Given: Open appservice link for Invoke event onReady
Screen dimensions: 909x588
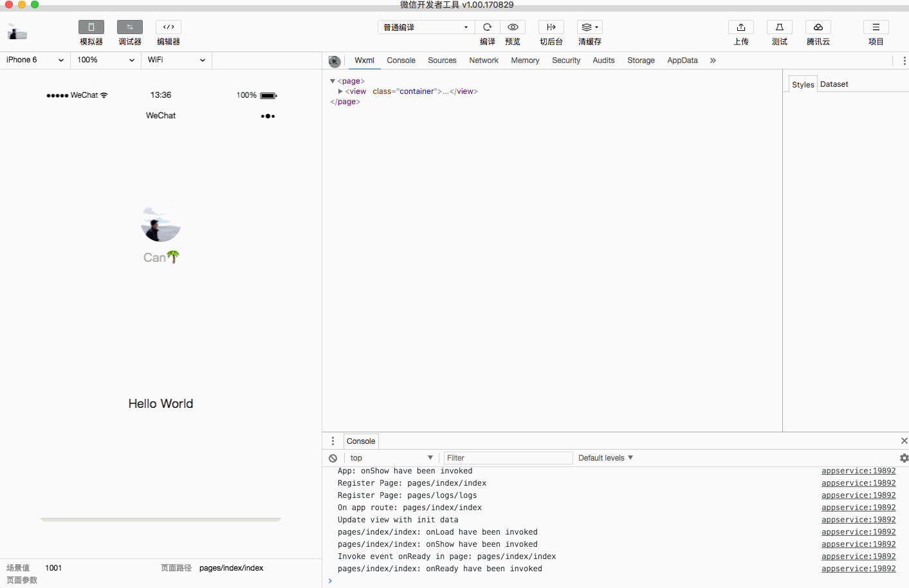Looking at the screenshot, I should pyautogui.click(x=858, y=556).
